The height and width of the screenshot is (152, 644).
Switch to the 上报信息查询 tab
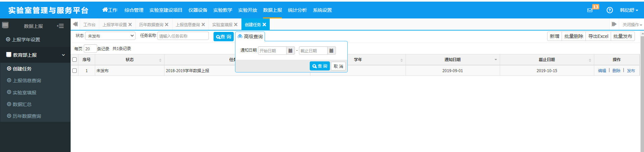[188, 24]
